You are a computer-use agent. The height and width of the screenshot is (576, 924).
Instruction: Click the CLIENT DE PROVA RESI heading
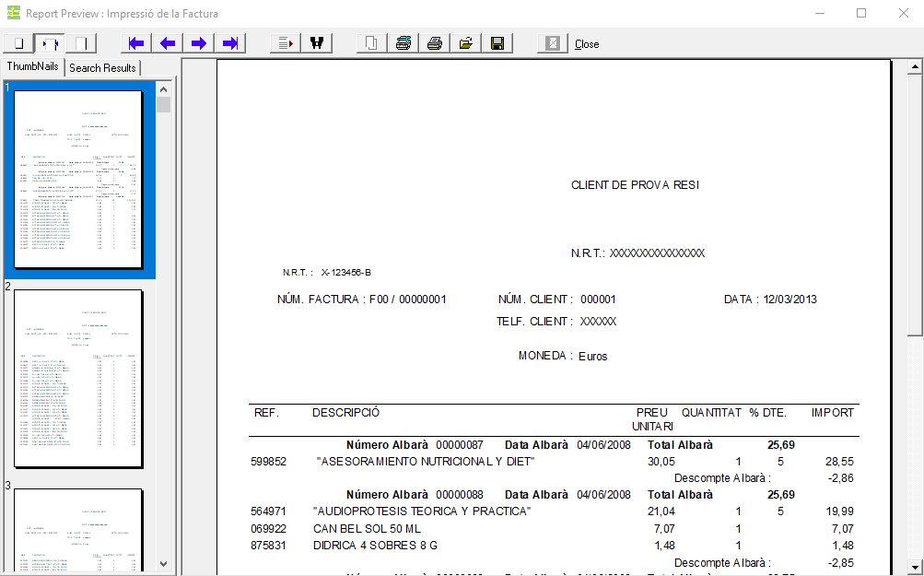636,185
